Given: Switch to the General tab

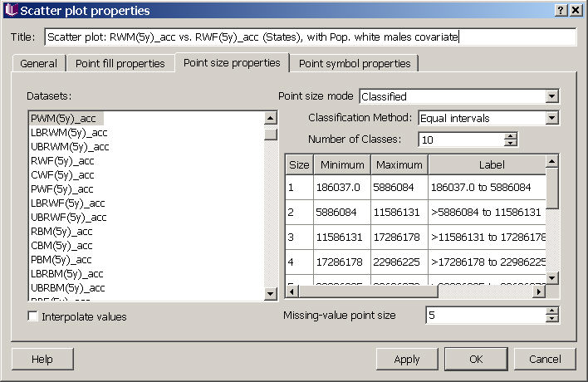Looking at the screenshot, I should coord(38,63).
